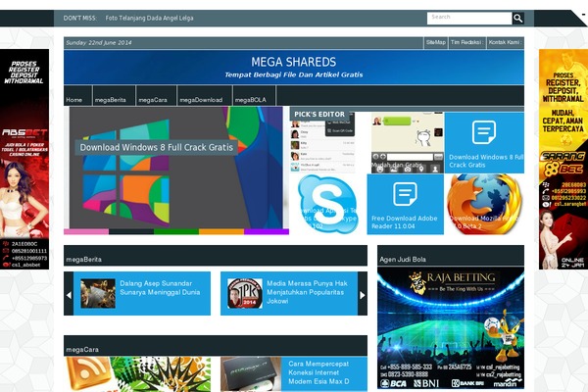Open the 'Mudah dan Gratis' chat tile

[x=408, y=143]
